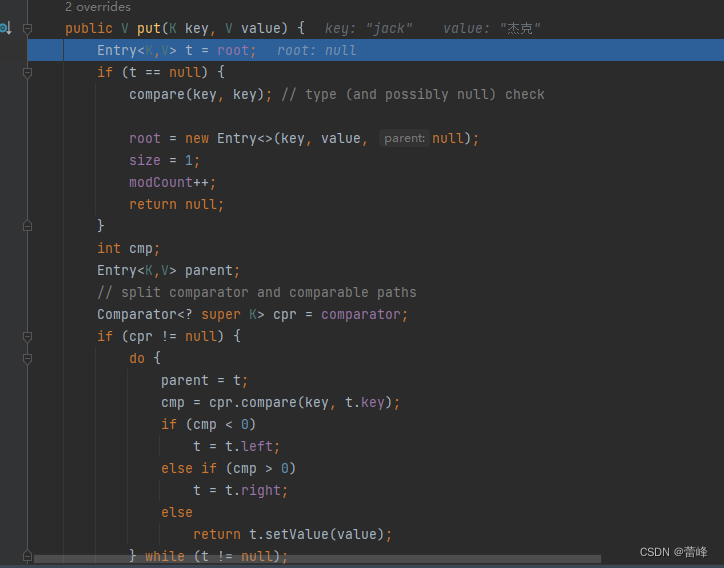Click the line "modCount++;"

click(172, 182)
